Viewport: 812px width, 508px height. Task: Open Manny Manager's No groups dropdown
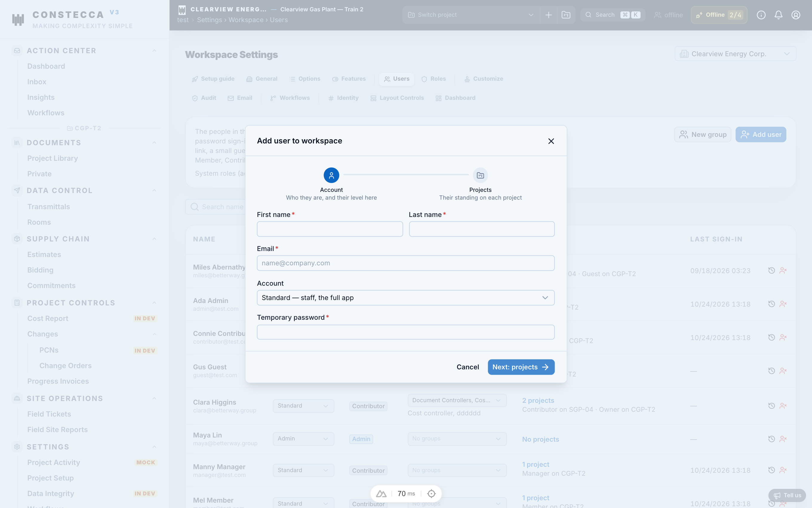click(x=457, y=470)
